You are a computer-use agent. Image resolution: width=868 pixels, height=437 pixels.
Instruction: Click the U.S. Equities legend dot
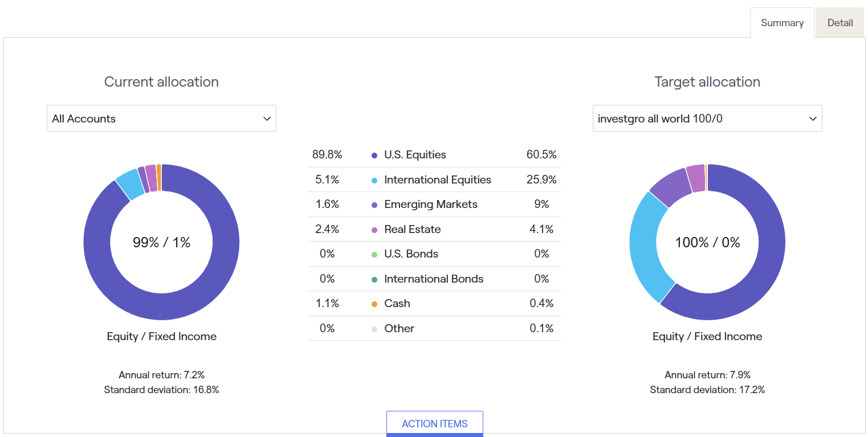374,155
